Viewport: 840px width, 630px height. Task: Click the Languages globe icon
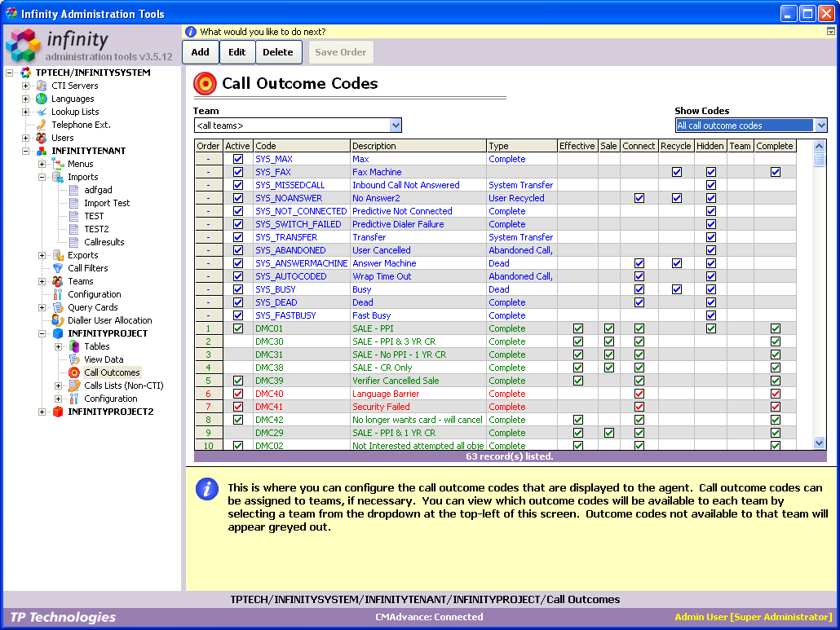42,99
